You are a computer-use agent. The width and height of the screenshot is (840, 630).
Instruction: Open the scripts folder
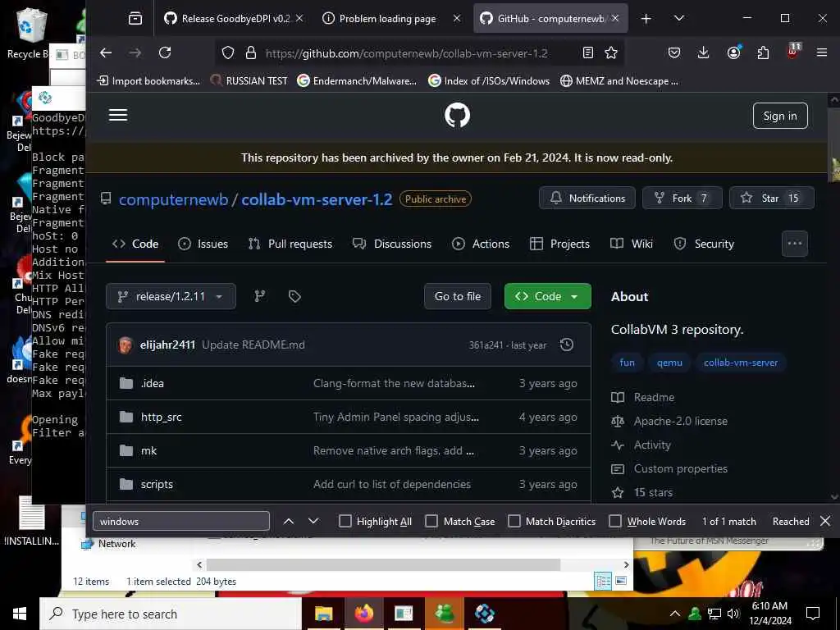(157, 484)
